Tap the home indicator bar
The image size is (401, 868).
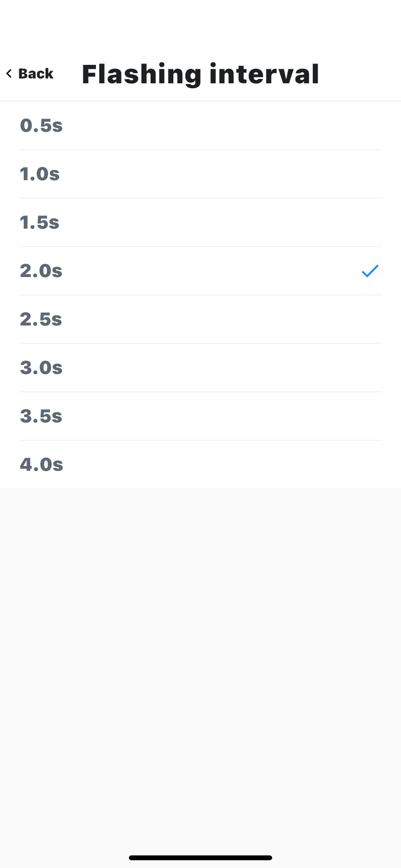pos(200,857)
